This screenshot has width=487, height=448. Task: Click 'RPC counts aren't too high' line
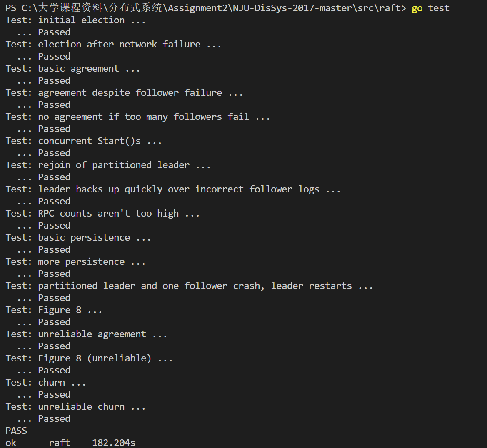[x=102, y=214]
